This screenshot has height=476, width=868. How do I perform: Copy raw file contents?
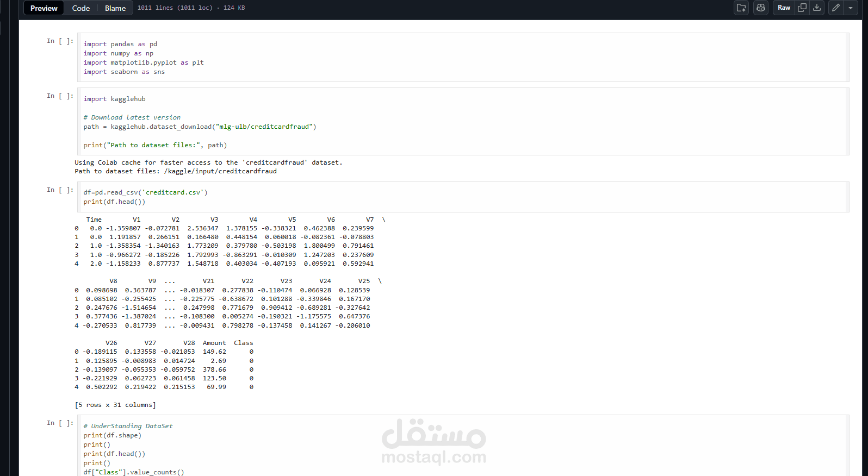point(802,8)
